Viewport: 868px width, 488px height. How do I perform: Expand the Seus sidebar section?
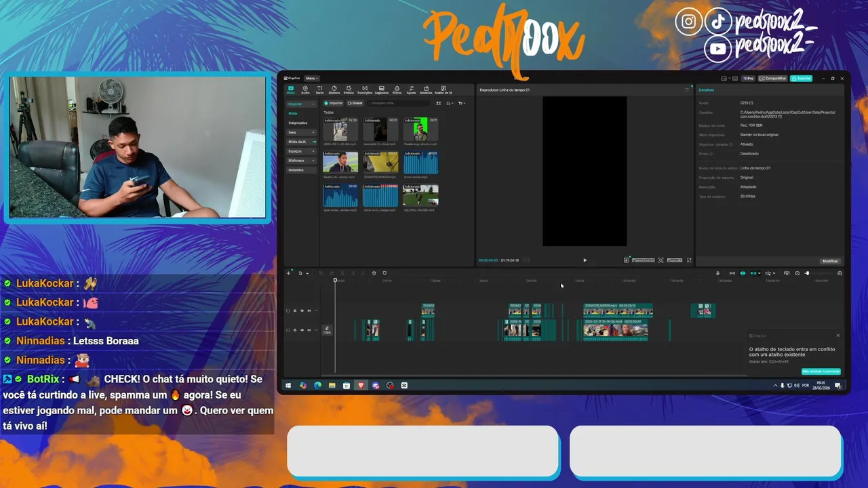click(x=301, y=132)
